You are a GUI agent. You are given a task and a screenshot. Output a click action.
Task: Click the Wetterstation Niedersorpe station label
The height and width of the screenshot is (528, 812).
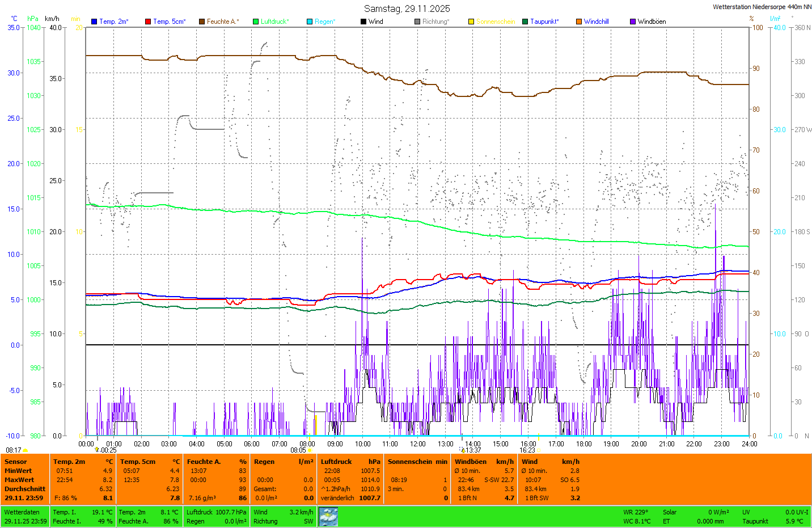[x=762, y=7]
